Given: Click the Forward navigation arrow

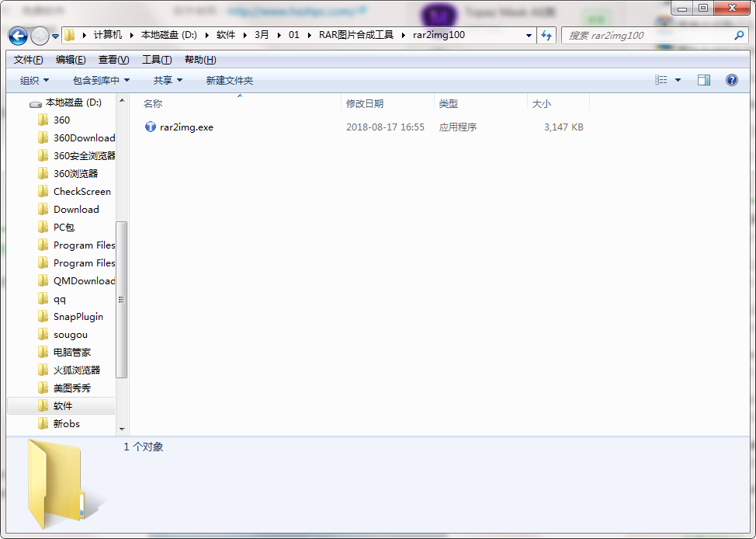Looking at the screenshot, I should pyautogui.click(x=40, y=36).
